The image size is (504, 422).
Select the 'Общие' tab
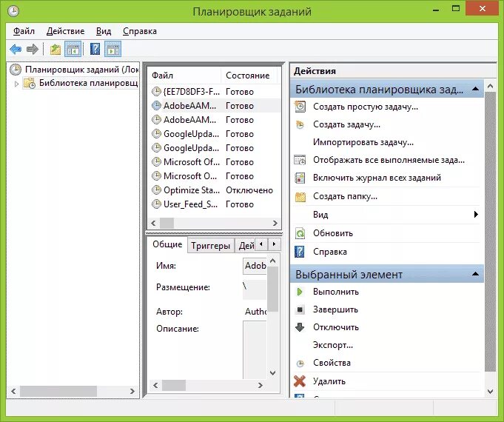click(x=167, y=244)
